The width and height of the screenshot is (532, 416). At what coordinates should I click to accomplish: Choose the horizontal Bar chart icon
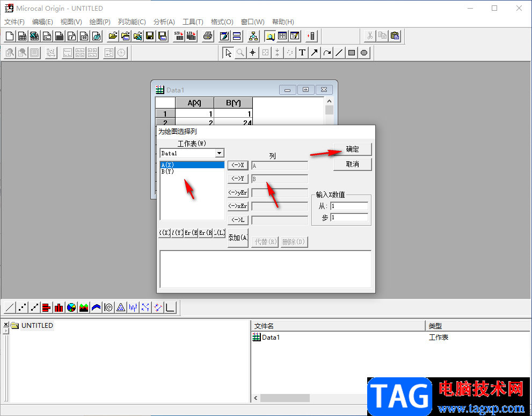[x=47, y=307]
